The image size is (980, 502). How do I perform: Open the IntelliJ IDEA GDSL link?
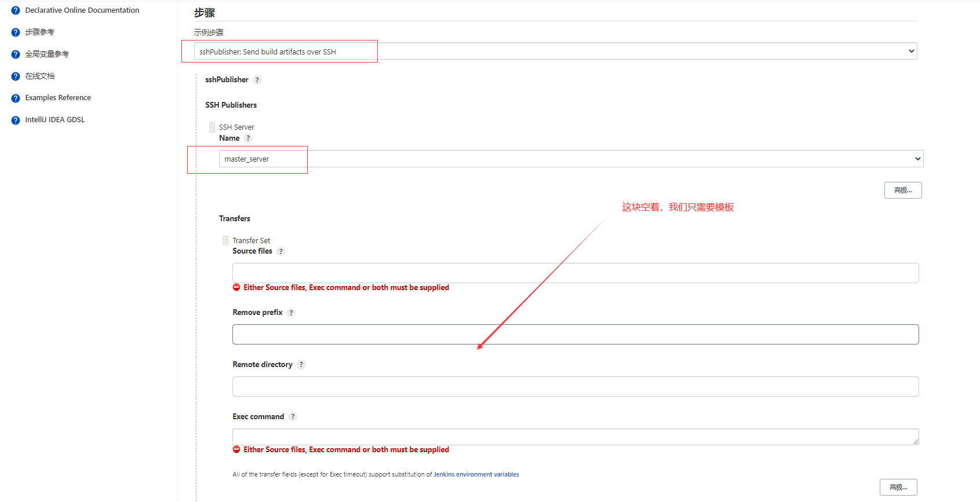coord(55,120)
